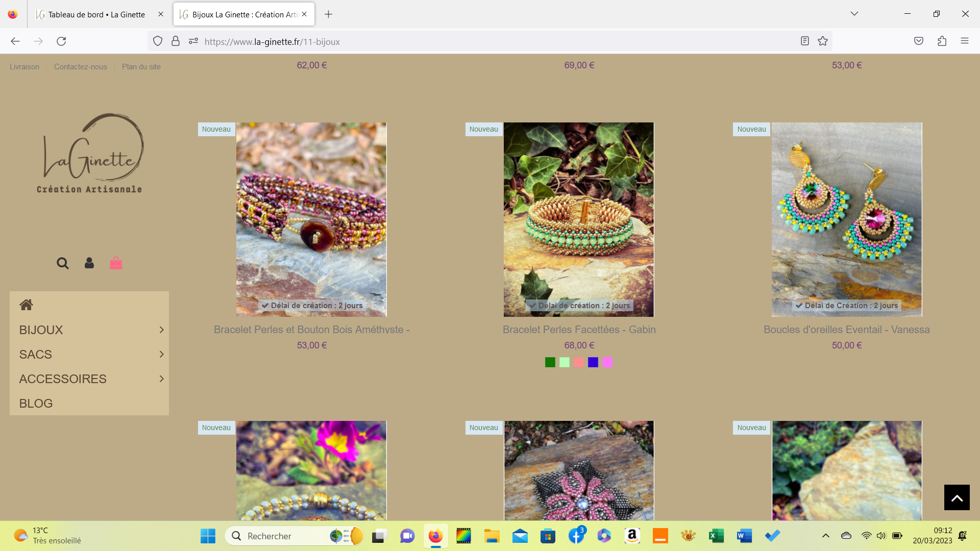Select the blue color swatch
This screenshot has height=551, width=980.
click(x=593, y=362)
